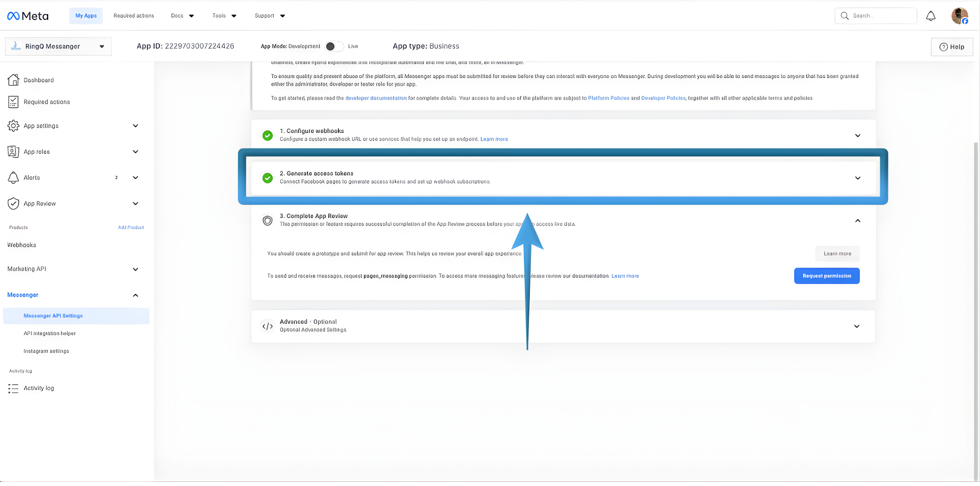Open Messenger API Settings
The height and width of the screenshot is (486, 980).
coord(53,315)
